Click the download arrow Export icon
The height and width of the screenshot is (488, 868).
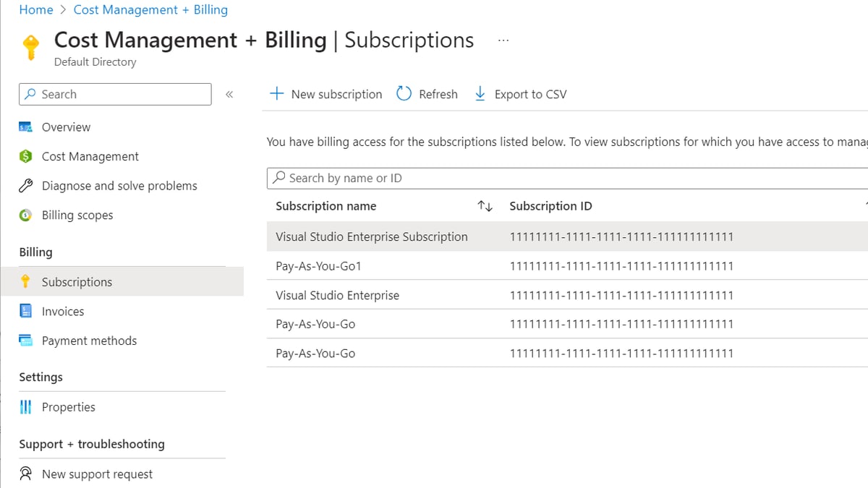click(x=480, y=94)
